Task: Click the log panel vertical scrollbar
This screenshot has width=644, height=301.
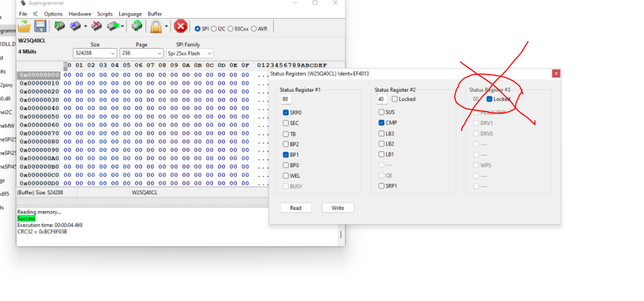Action: pos(340,235)
